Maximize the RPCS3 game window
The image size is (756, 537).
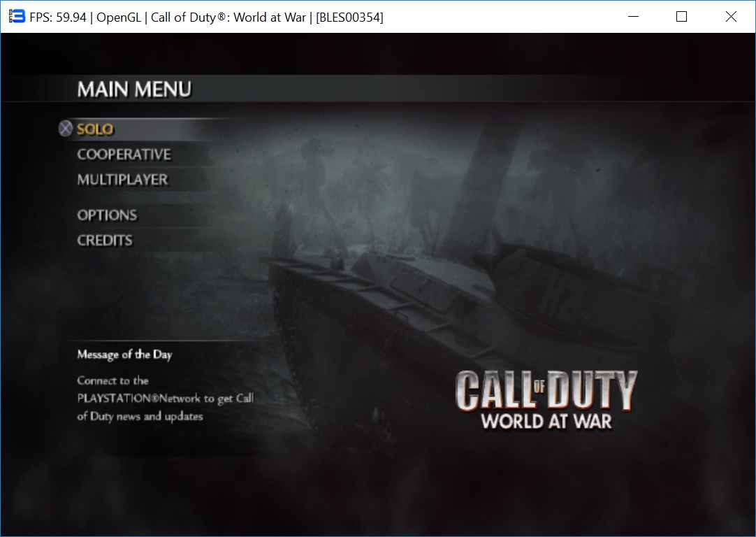pyautogui.click(x=682, y=16)
